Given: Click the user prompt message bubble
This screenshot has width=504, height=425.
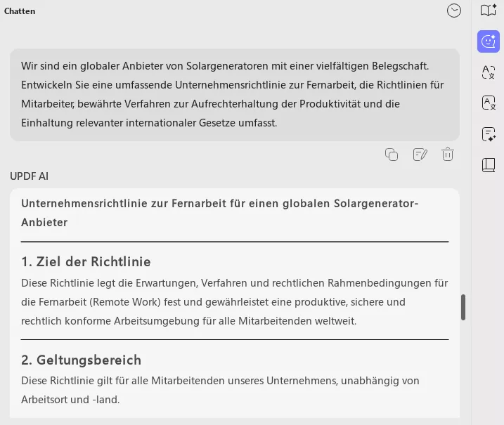Looking at the screenshot, I should 234,94.
